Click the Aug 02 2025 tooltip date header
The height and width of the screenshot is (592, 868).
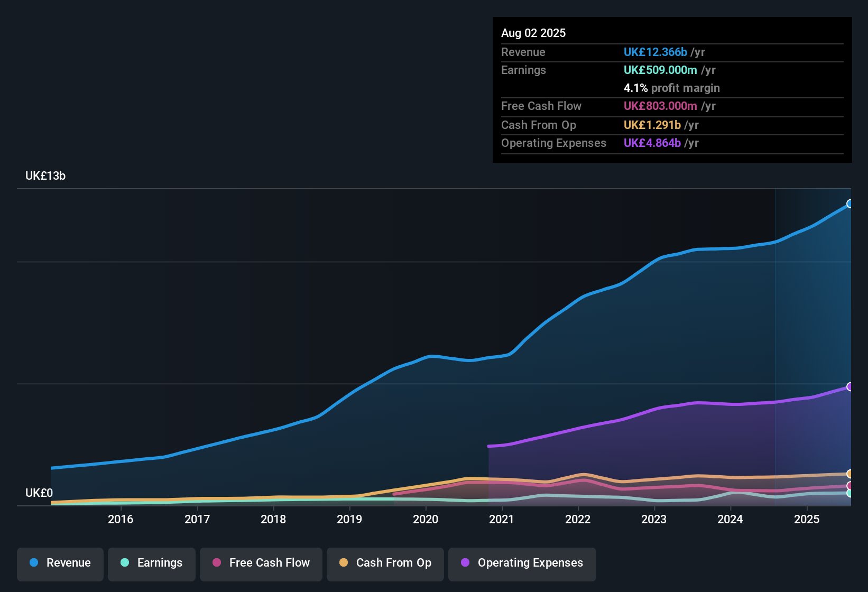(533, 33)
